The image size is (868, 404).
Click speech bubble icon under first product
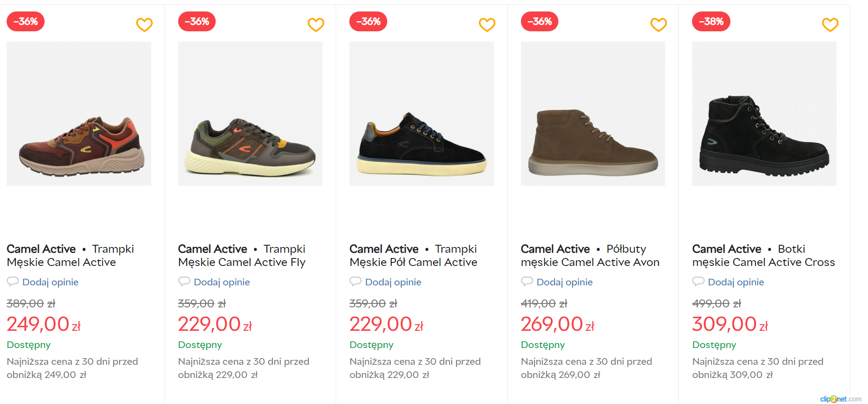pos(13,281)
